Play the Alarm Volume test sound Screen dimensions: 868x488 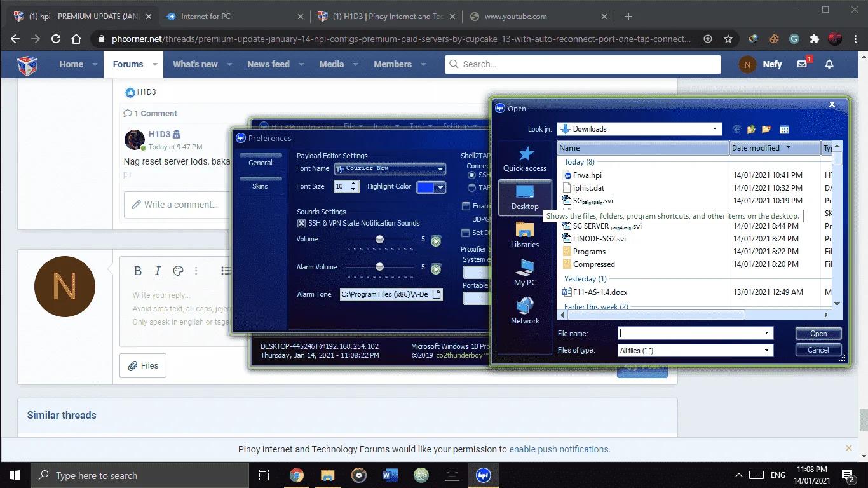point(436,269)
